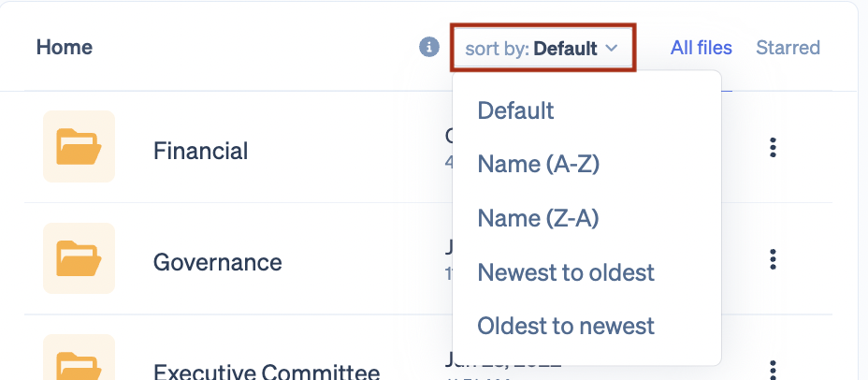
Task: Sort files by Name (Z-A)
Action: point(538,219)
